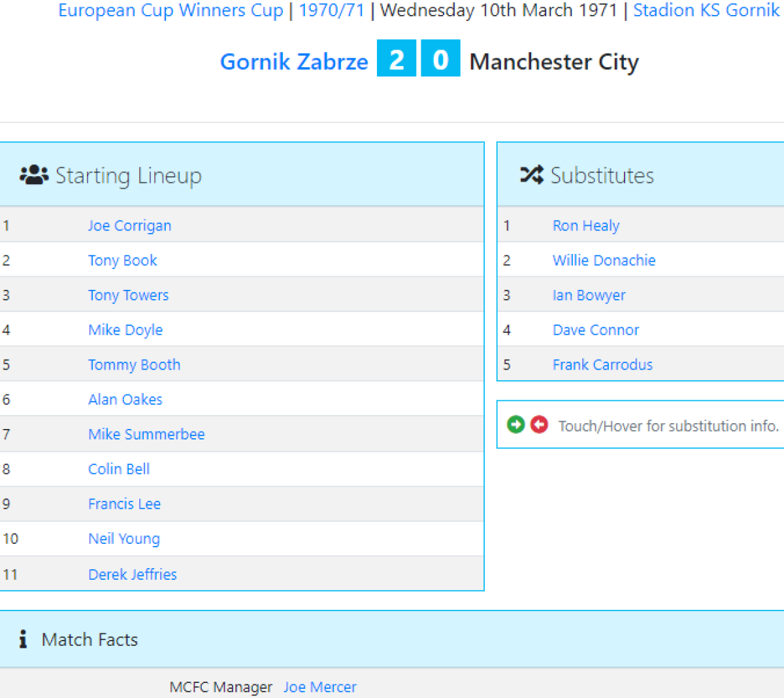Click the Substitutes shuffle icon
This screenshot has height=698, width=784.
531,175
